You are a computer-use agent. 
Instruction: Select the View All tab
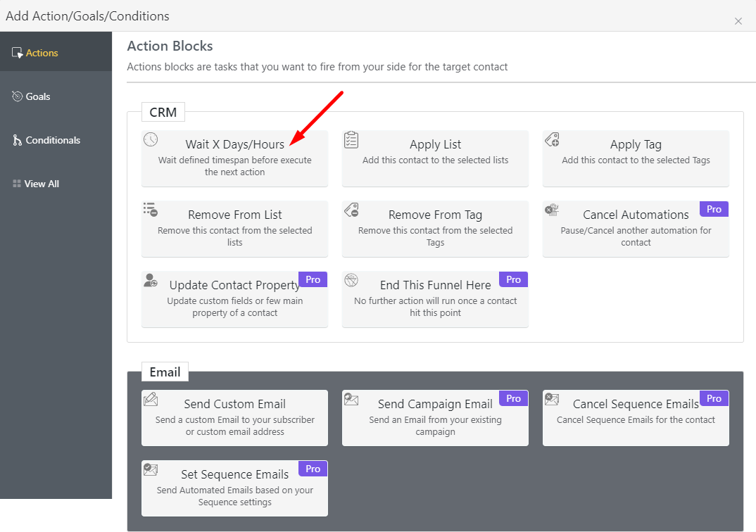coord(56,184)
